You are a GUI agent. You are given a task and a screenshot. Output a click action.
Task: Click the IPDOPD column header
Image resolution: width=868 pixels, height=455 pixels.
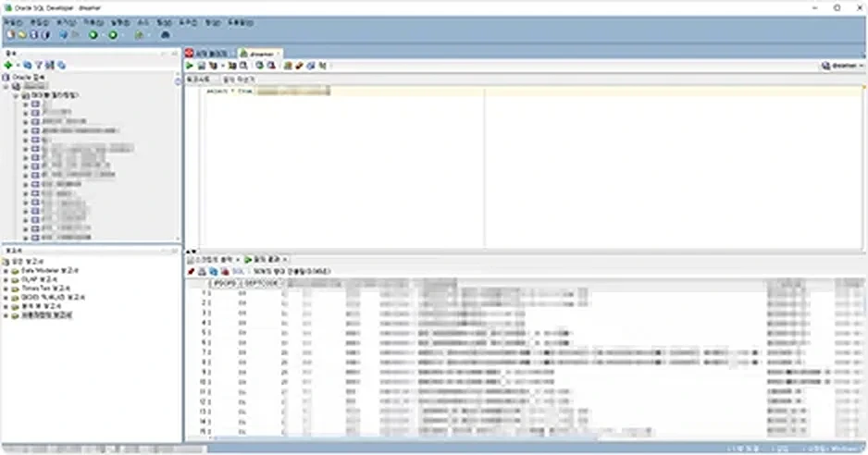(x=224, y=283)
